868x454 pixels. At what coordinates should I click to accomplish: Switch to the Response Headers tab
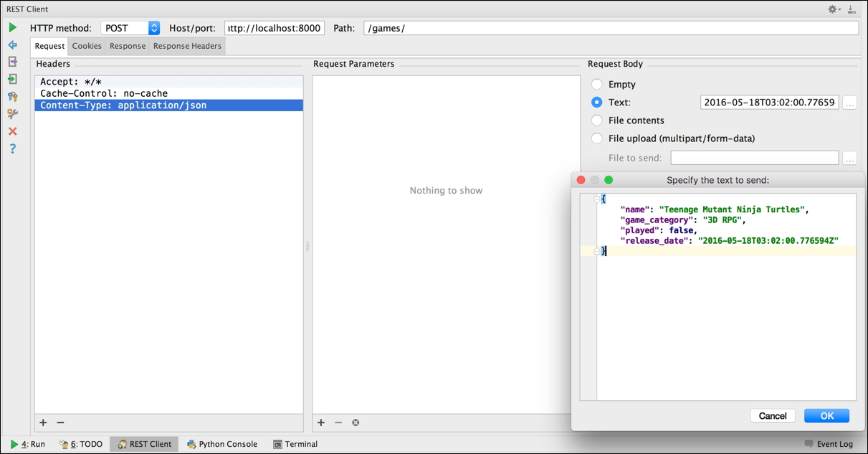(187, 45)
